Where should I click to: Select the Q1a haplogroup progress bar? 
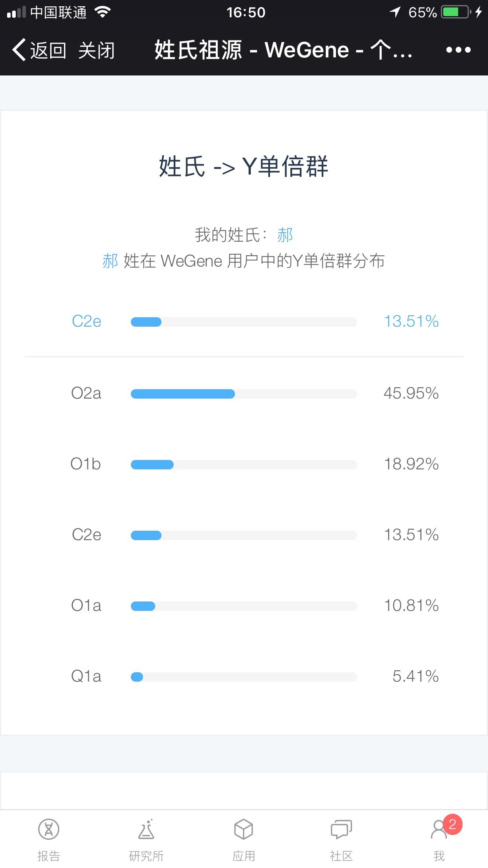244,677
